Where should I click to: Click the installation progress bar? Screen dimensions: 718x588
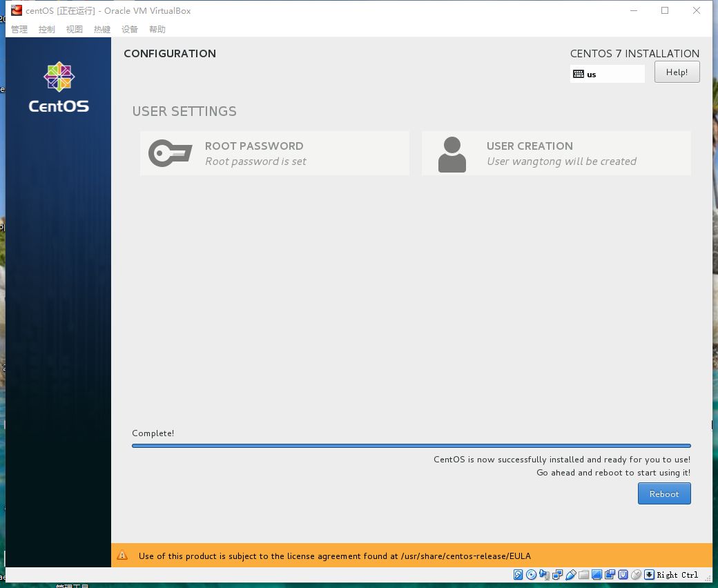(411, 445)
